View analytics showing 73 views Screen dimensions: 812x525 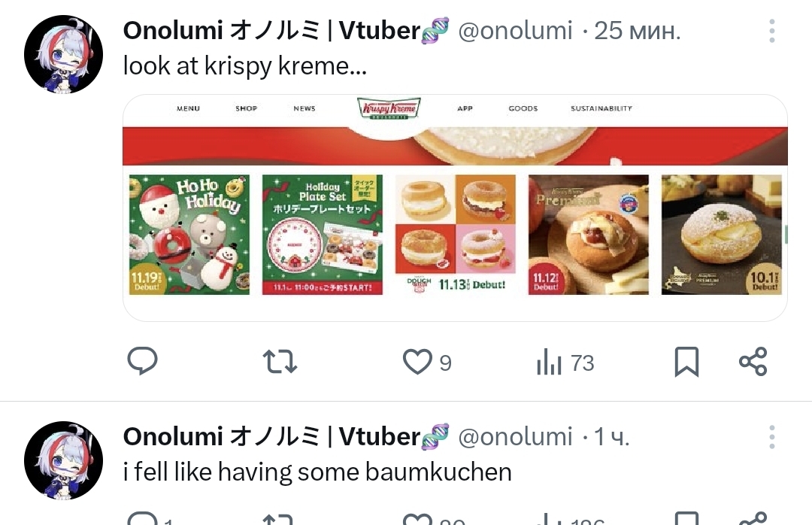(x=565, y=362)
